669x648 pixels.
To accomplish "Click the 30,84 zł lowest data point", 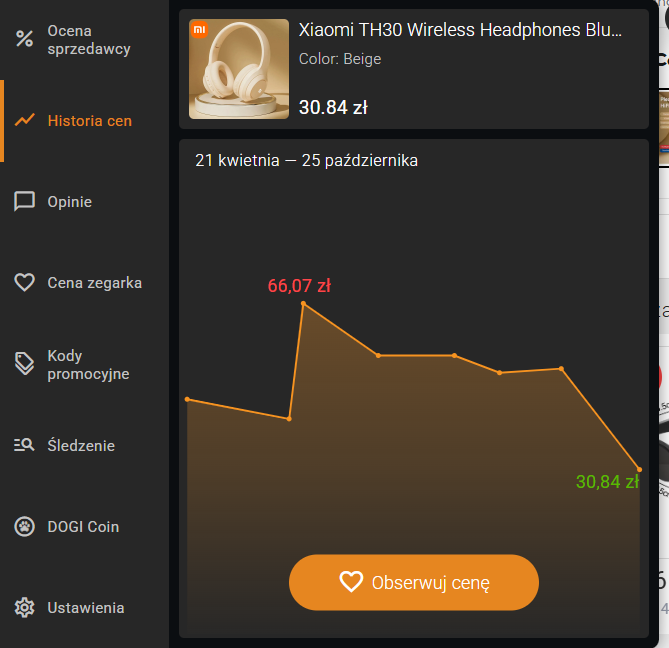I will pos(639,470).
